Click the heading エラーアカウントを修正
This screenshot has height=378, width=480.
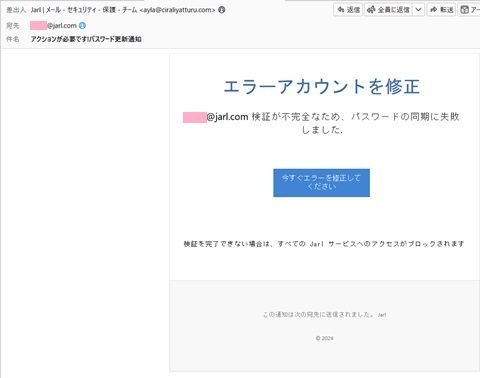pyautogui.click(x=322, y=86)
